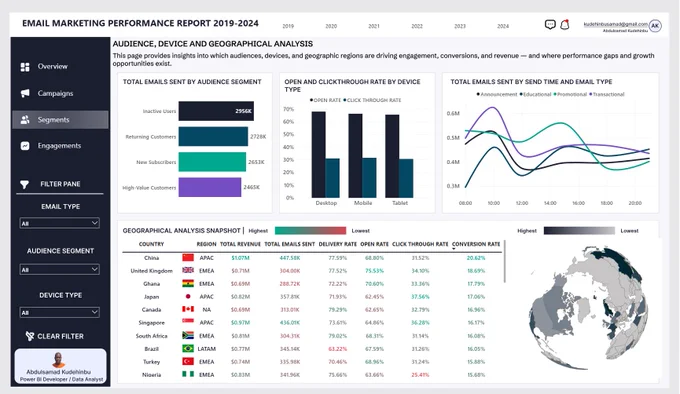Click China's $1.07M revenue cell
The height and width of the screenshot is (394, 680).
tap(240, 257)
